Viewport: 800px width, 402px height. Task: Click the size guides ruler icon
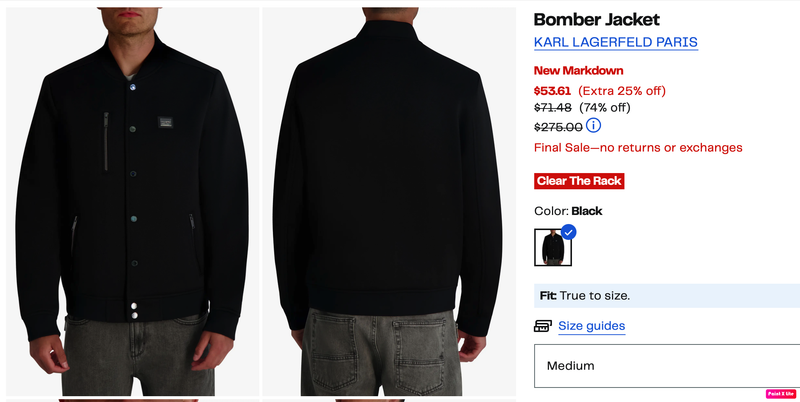(x=543, y=326)
